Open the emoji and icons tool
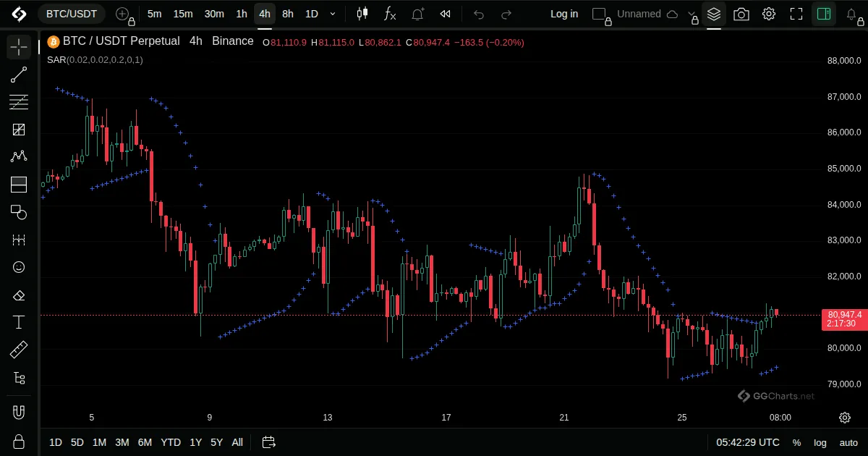The image size is (868, 456). (19, 267)
